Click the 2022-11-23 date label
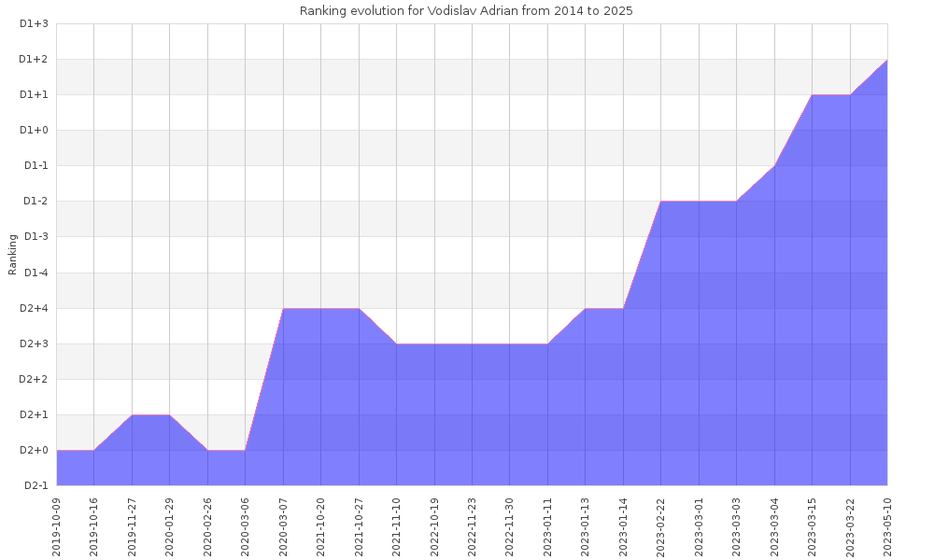The width and height of the screenshot is (934, 560). point(472,525)
